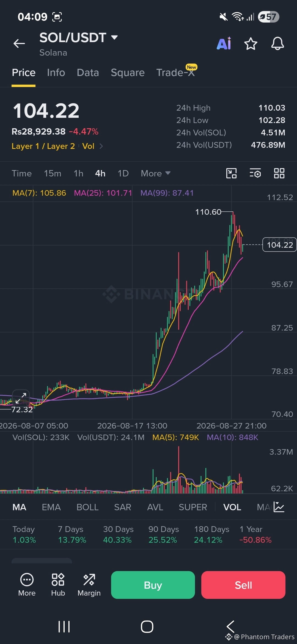This screenshot has width=297, height=644.
Task: Select the BOLL indicator
Action: (x=87, y=507)
